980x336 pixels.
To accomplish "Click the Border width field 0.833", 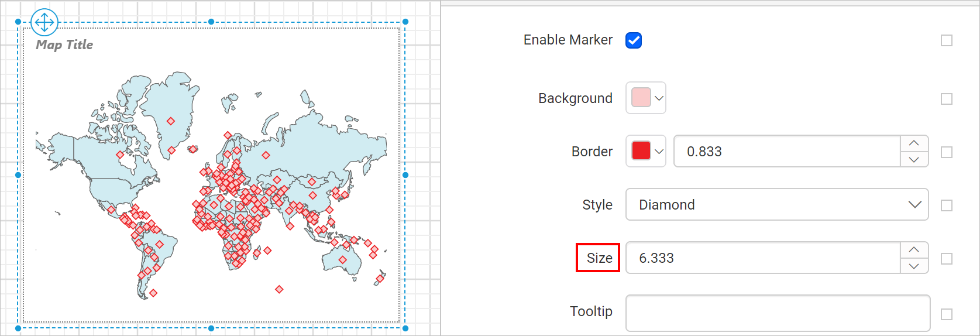I will (787, 151).
